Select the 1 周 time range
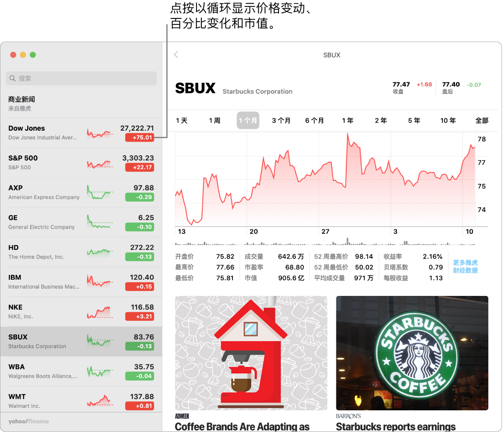Viewport: 504px width, 434px height. click(214, 121)
